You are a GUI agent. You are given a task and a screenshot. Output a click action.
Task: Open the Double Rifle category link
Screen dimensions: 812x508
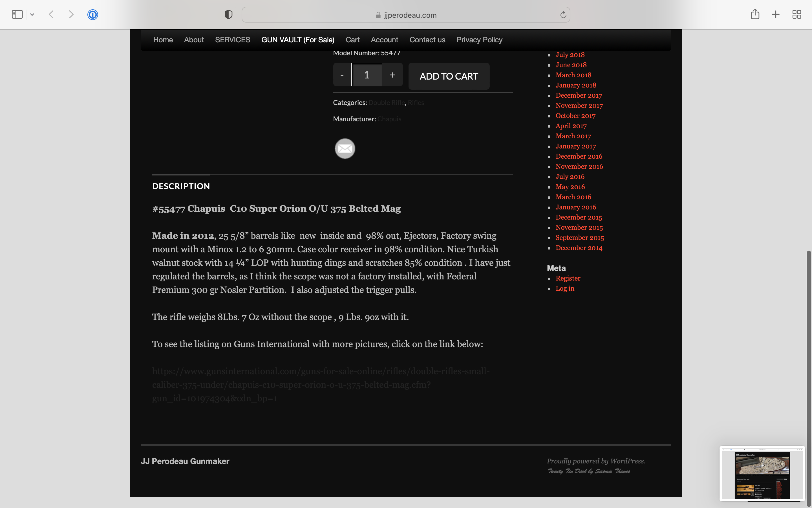[x=387, y=102]
